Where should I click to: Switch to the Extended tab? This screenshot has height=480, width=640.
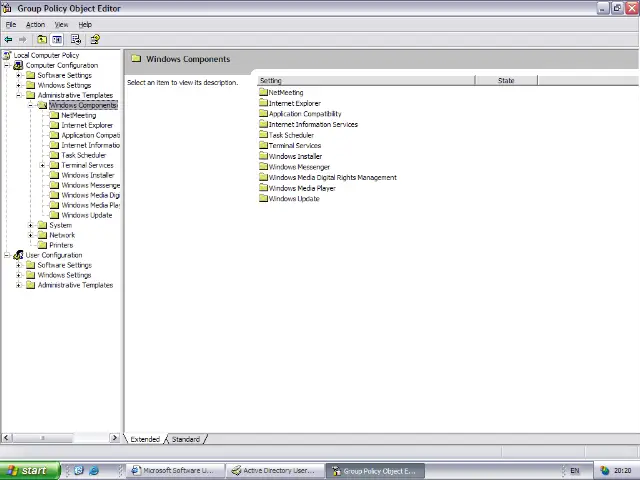click(145, 439)
